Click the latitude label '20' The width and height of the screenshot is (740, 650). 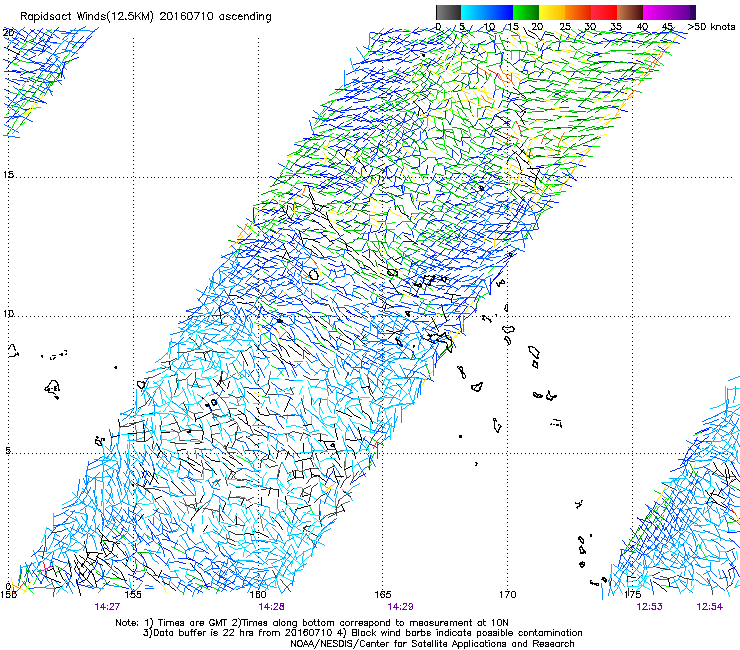point(8,33)
